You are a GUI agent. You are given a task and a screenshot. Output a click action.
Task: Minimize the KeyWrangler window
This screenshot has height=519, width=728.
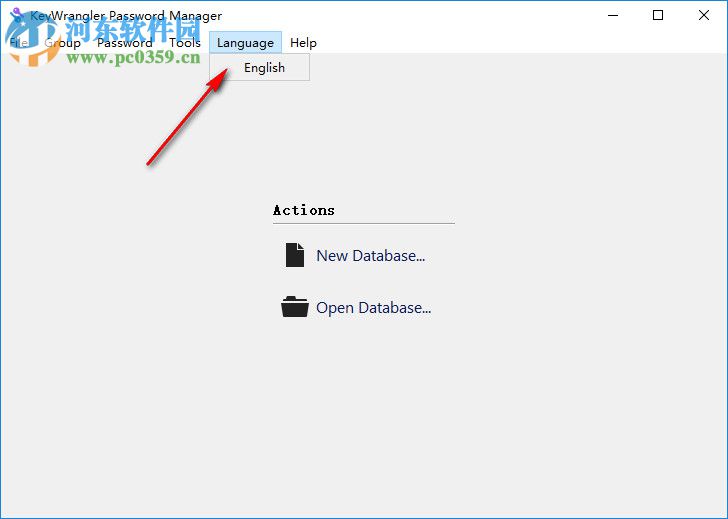(613, 15)
